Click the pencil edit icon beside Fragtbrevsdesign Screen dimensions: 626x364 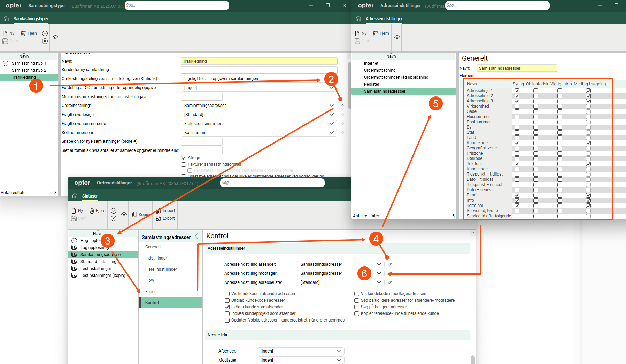coord(342,115)
